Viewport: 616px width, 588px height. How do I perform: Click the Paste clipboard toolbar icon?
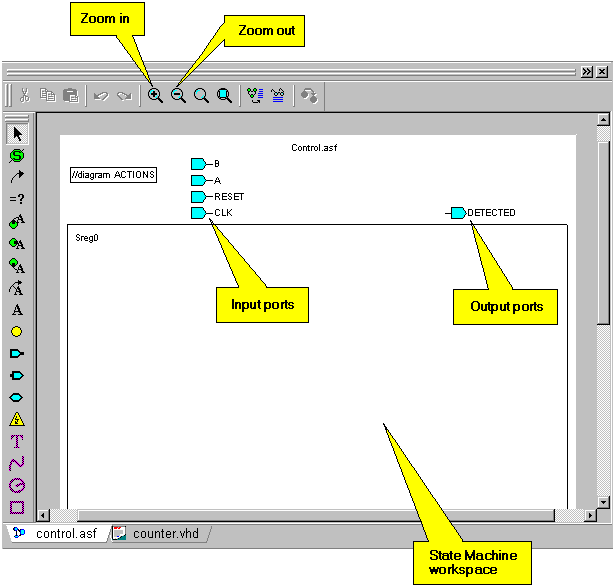[71, 96]
